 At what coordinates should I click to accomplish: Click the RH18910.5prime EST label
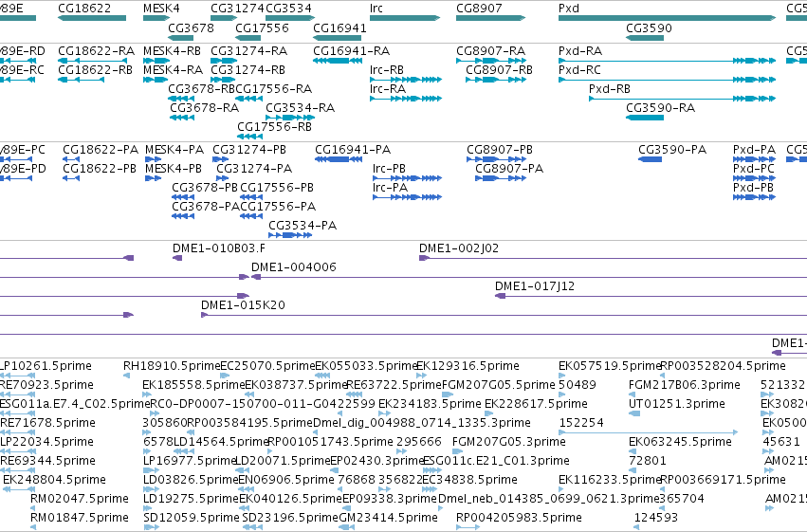tap(172, 366)
